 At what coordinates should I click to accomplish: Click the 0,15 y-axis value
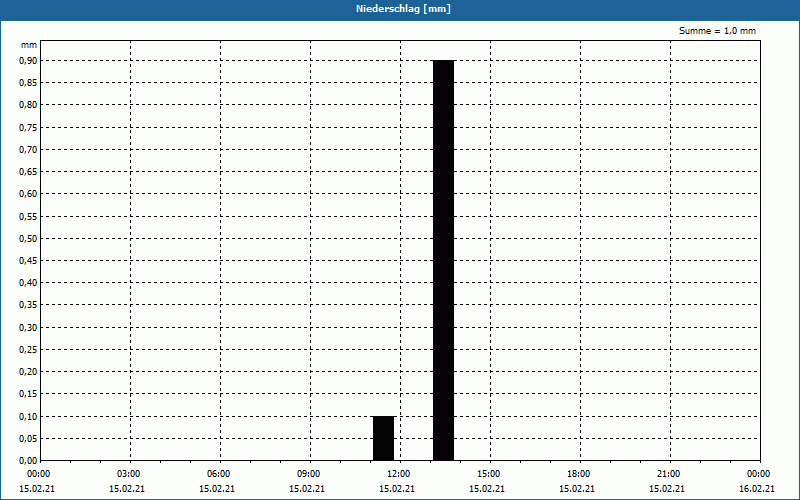(x=28, y=394)
